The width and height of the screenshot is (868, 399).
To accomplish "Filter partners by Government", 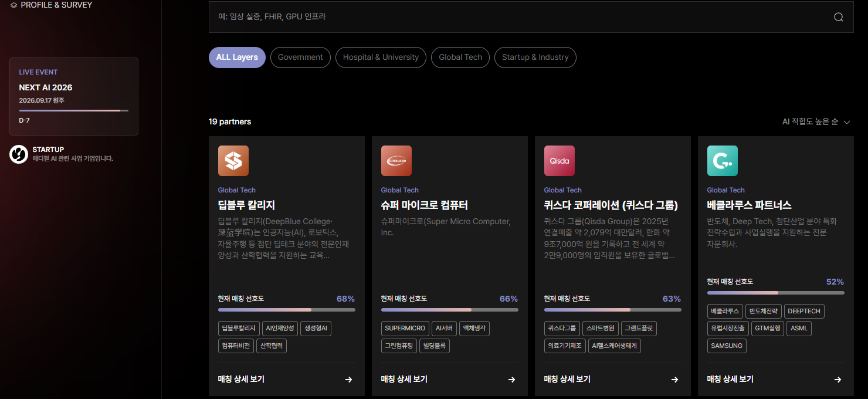I will [x=300, y=58].
